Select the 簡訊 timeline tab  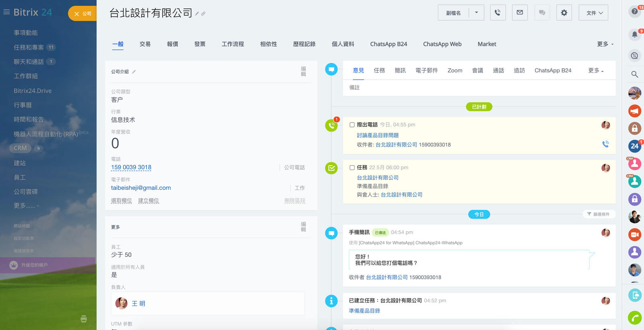(400, 70)
